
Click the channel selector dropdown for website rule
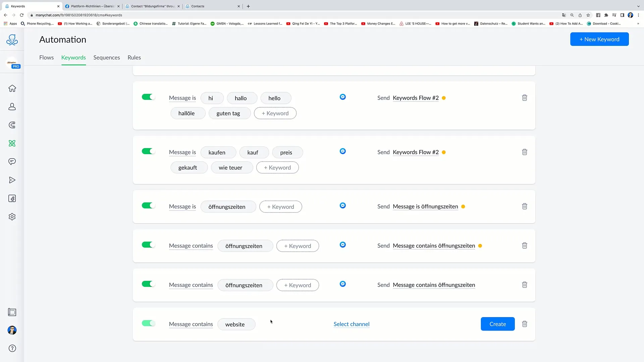point(352,324)
